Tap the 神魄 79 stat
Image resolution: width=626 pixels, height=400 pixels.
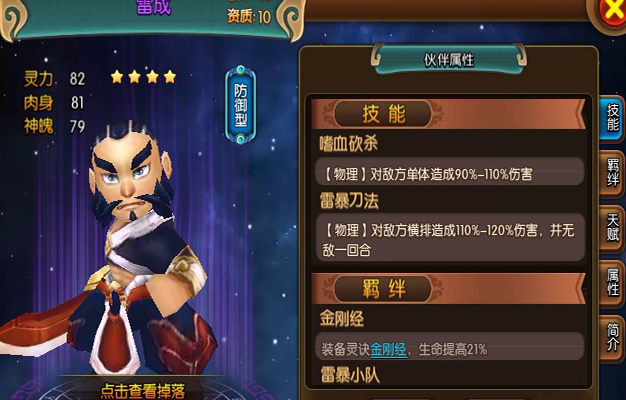[55, 126]
